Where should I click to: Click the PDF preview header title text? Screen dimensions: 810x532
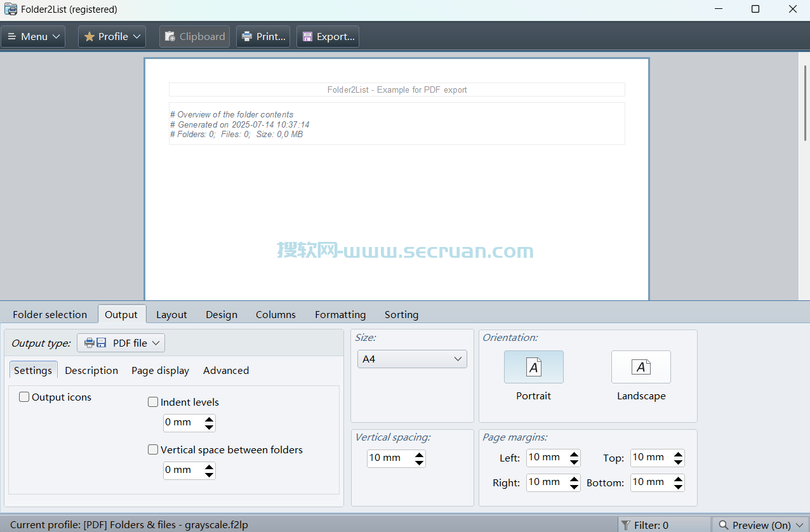click(397, 90)
